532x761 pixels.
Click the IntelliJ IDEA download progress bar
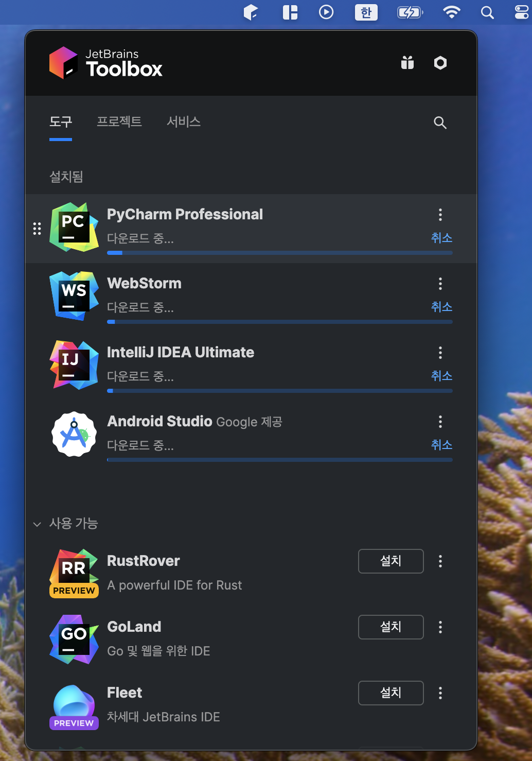point(280,391)
